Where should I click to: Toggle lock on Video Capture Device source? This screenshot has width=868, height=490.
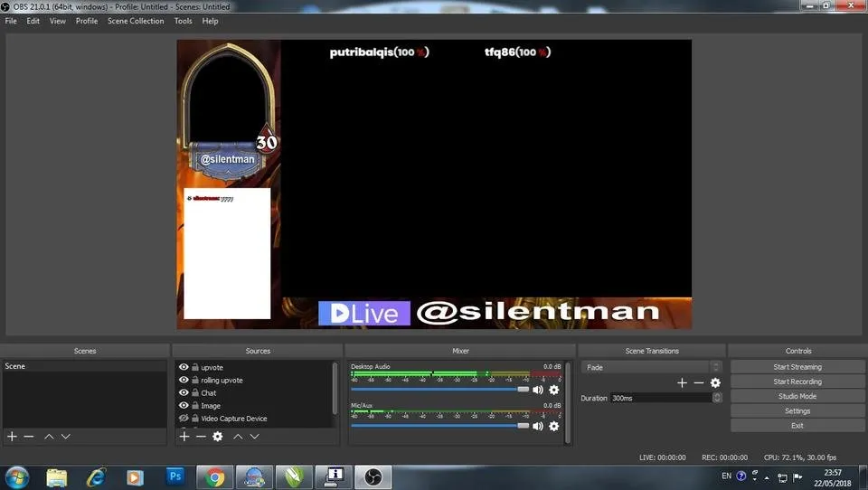coord(195,418)
